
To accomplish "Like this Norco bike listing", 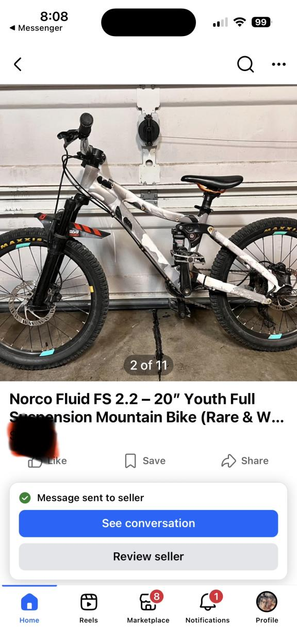I will pyautogui.click(x=47, y=461).
